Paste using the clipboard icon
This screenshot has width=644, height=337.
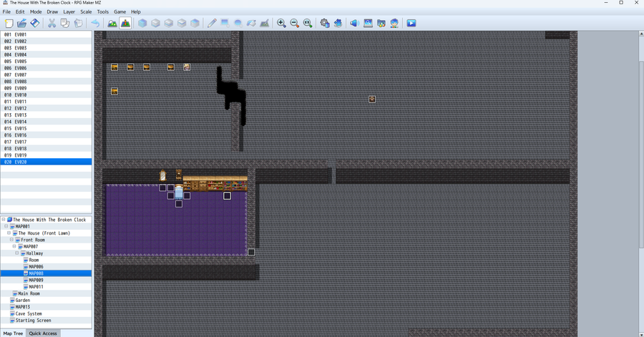(78, 24)
